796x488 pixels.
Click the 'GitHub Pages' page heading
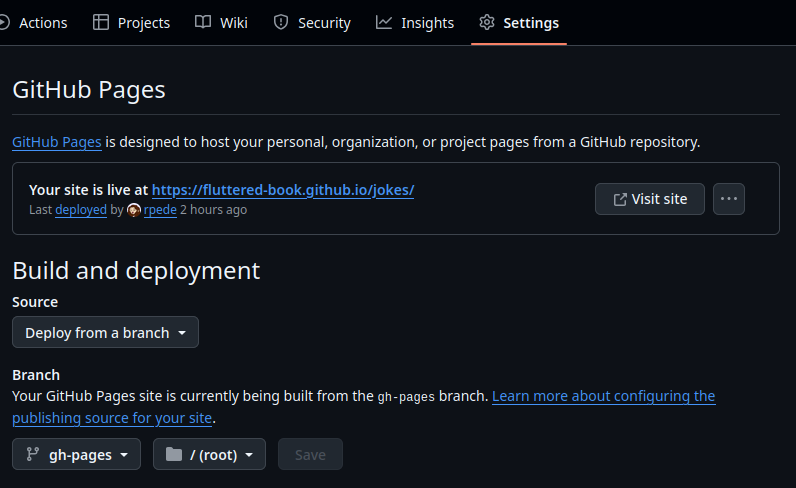point(89,90)
